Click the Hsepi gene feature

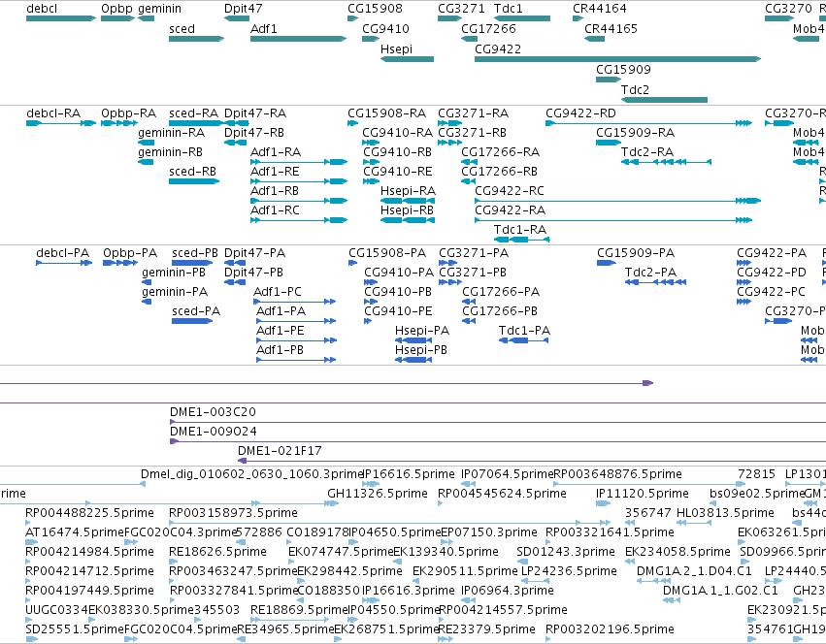[408, 59]
